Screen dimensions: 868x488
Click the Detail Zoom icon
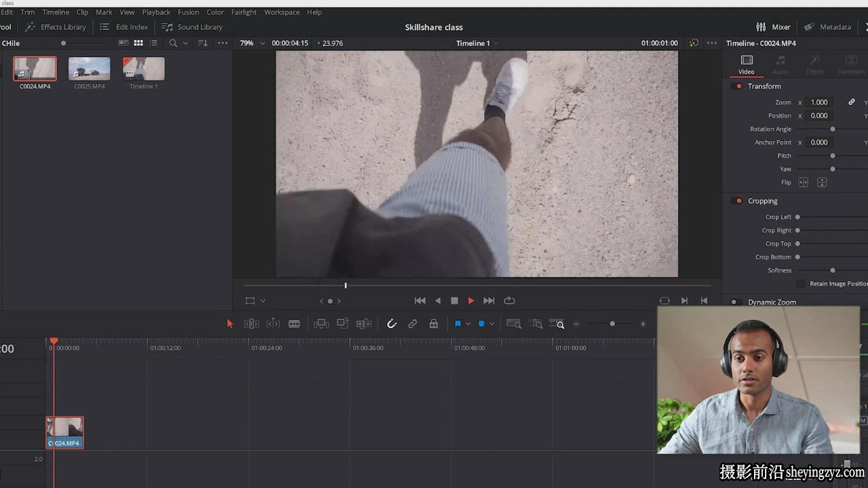[537, 324]
